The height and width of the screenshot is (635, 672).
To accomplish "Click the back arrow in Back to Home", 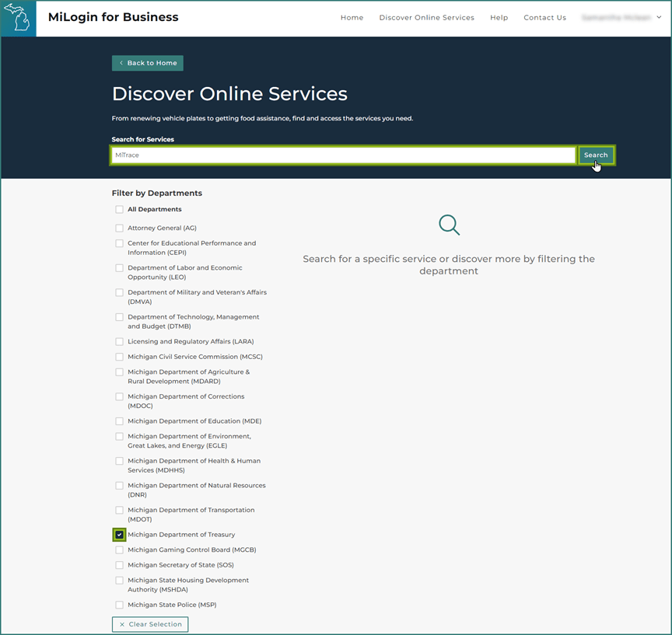I will click(x=121, y=63).
